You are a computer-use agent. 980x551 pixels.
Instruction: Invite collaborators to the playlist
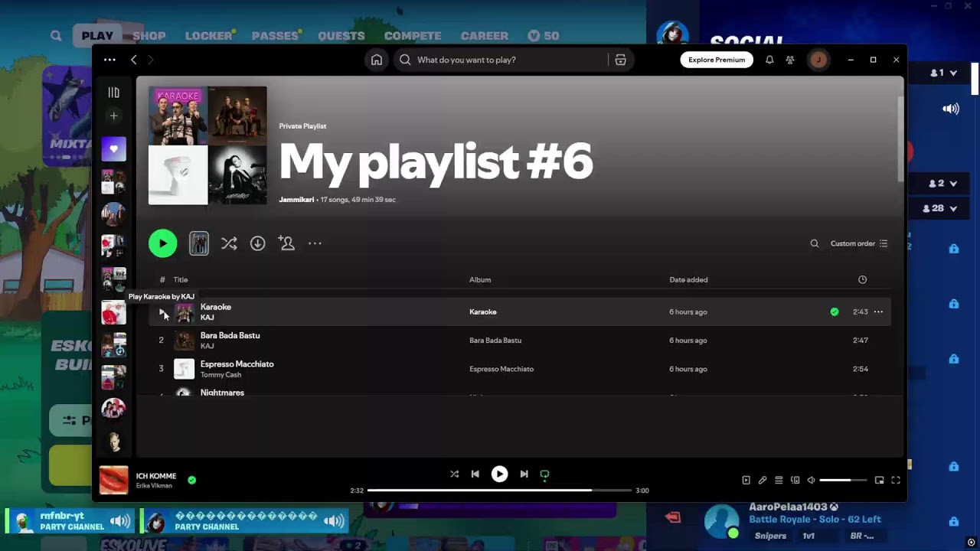click(286, 243)
